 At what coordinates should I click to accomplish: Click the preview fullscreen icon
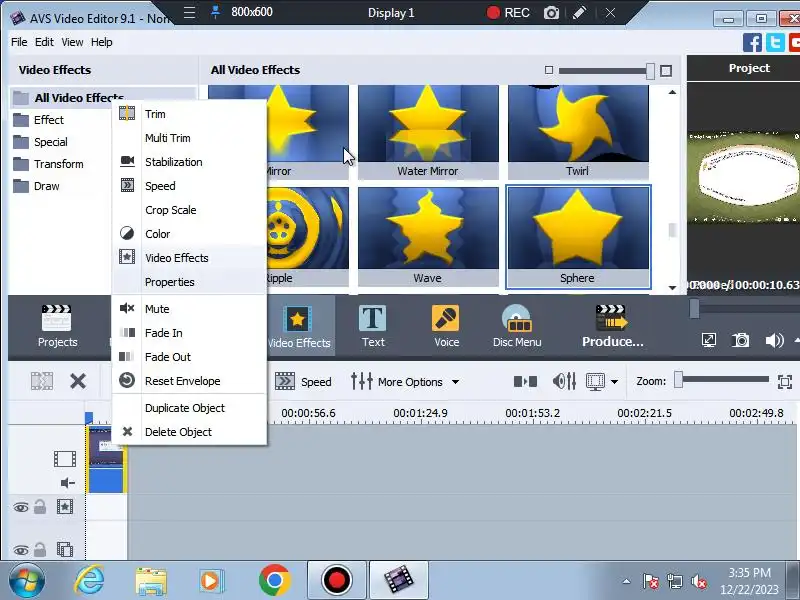pos(709,340)
